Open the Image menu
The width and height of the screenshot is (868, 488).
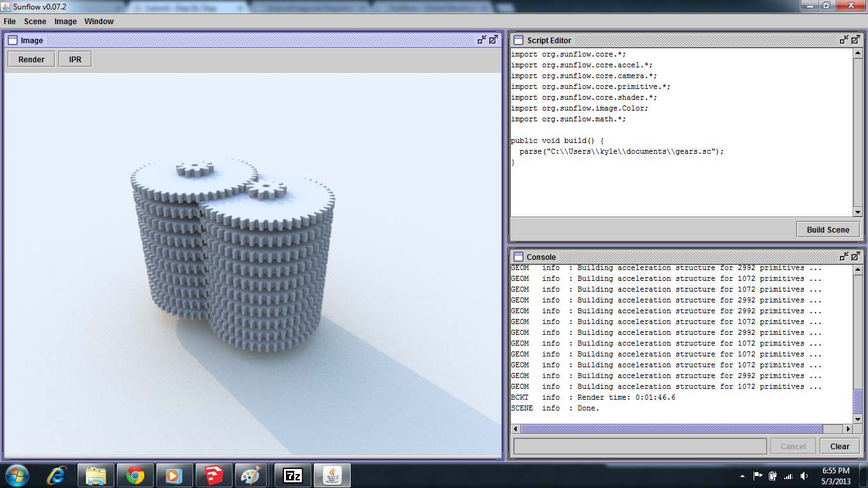click(65, 22)
